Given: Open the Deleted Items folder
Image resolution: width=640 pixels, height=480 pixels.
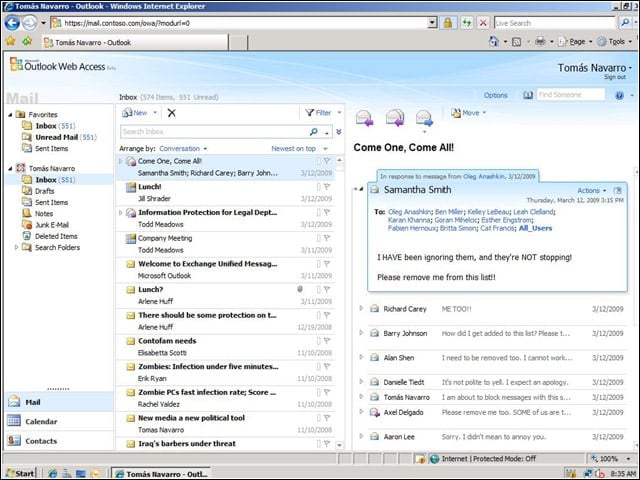Looking at the screenshot, I should [56, 236].
